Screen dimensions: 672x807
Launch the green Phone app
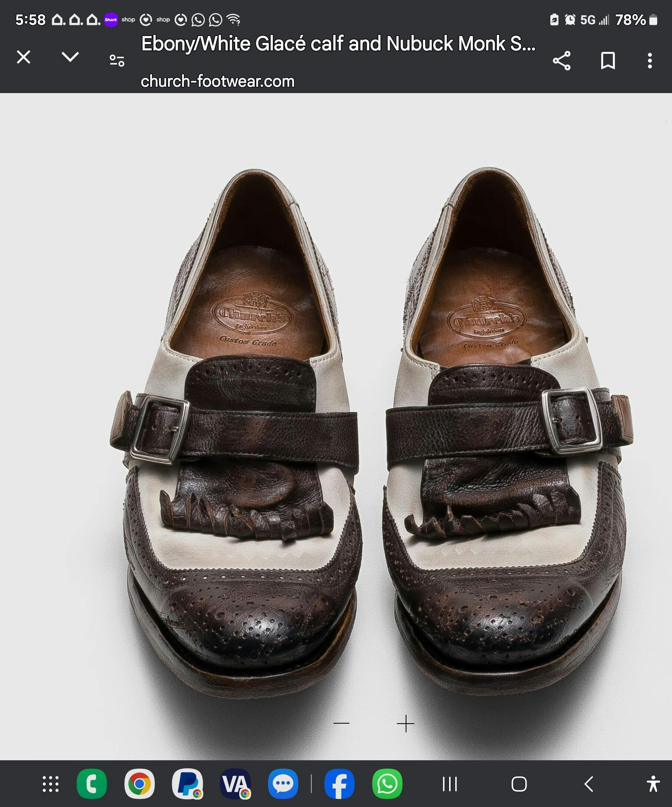click(x=92, y=784)
